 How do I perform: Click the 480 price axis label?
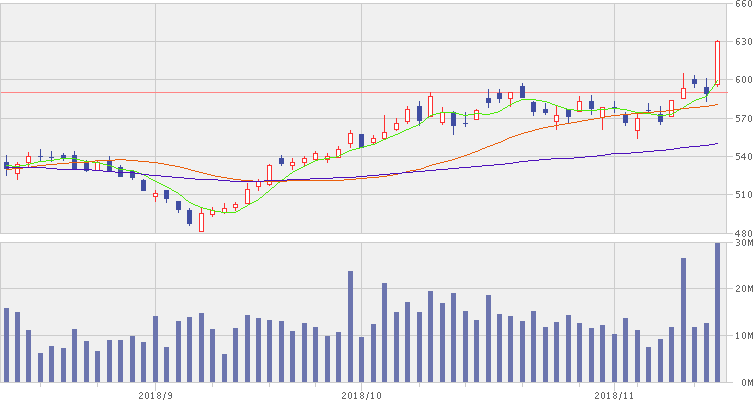743,232
